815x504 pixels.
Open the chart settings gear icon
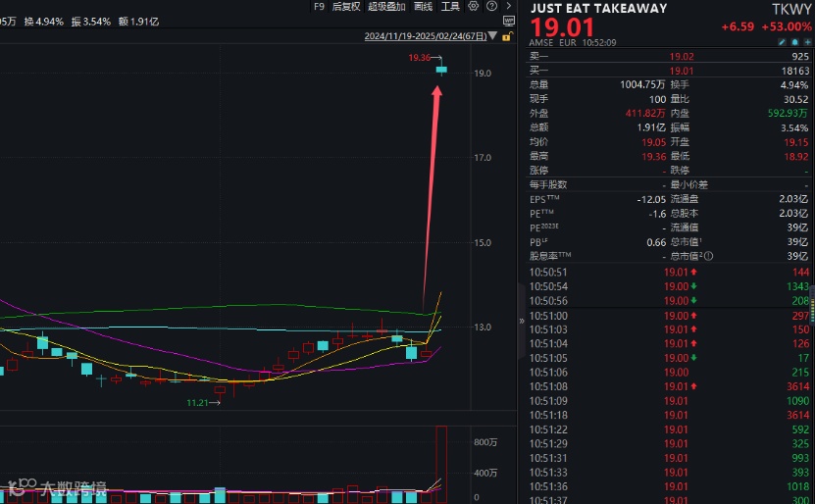click(x=473, y=6)
